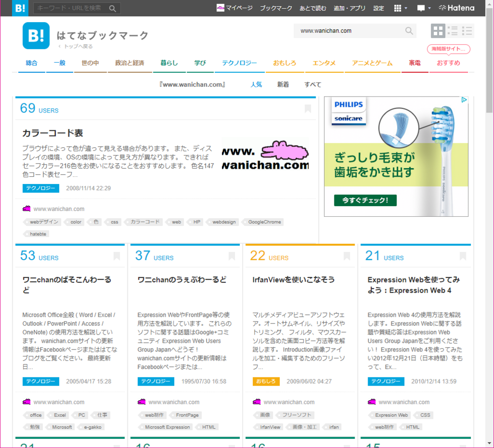494x448 pixels.
Task: Select the 学び category tab
Action: tap(200, 63)
